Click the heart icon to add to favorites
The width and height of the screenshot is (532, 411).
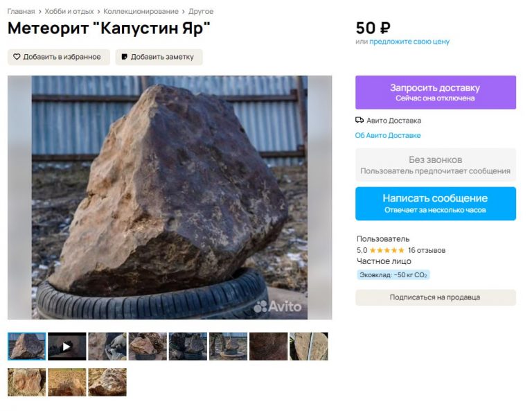pos(17,57)
